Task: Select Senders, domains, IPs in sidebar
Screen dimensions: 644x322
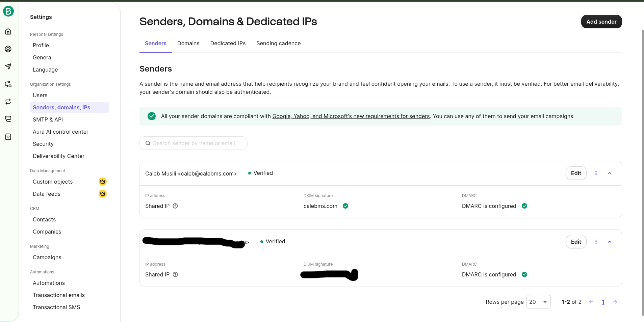Action: (x=70, y=107)
